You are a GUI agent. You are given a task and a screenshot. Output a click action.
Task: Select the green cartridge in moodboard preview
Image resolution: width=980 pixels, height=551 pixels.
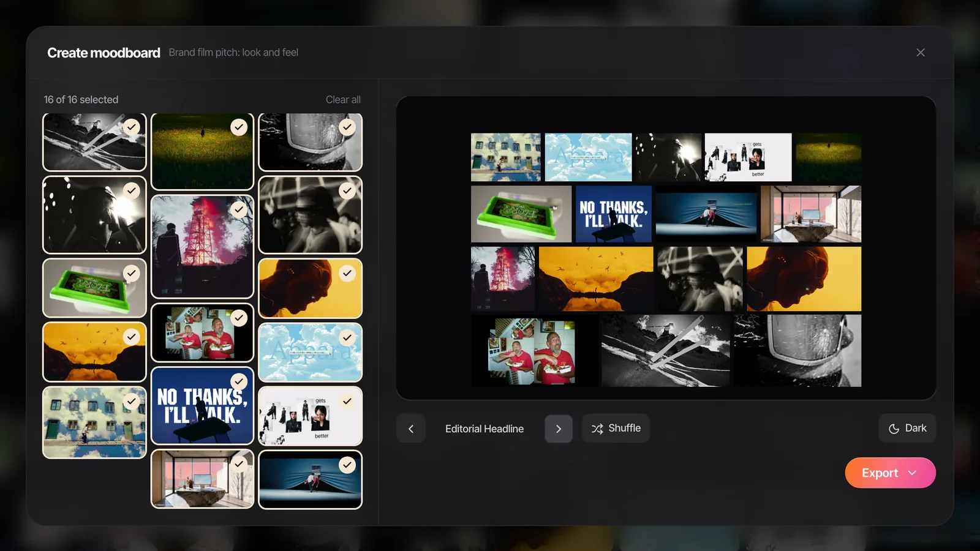(521, 214)
